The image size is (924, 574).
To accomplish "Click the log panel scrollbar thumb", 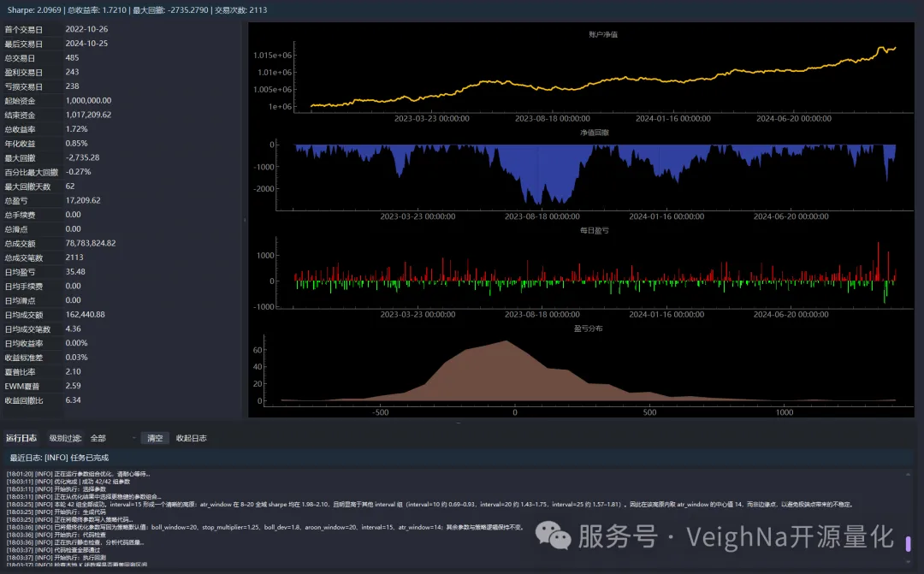I will point(908,543).
